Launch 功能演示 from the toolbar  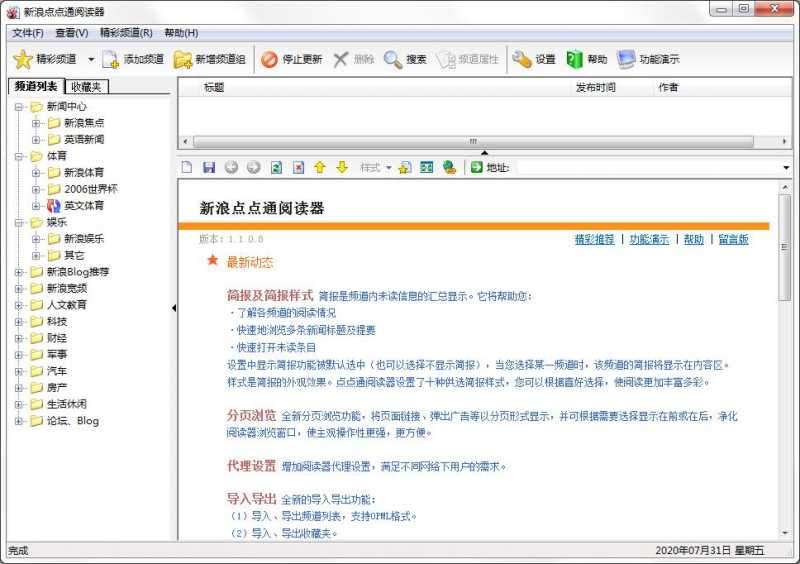[648, 59]
